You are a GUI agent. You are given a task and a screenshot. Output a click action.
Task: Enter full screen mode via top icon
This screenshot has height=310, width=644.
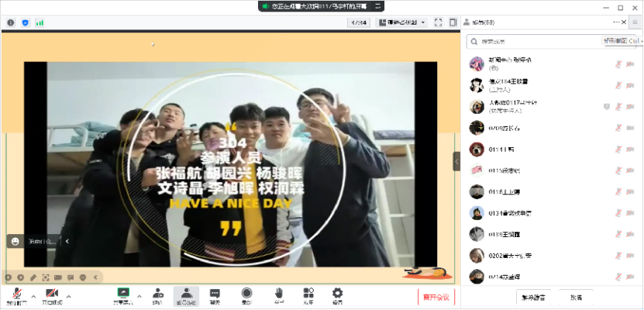pos(438,22)
